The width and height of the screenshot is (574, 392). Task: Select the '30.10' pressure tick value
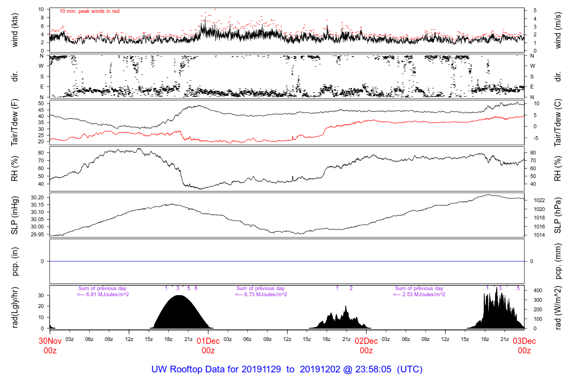click(38, 212)
